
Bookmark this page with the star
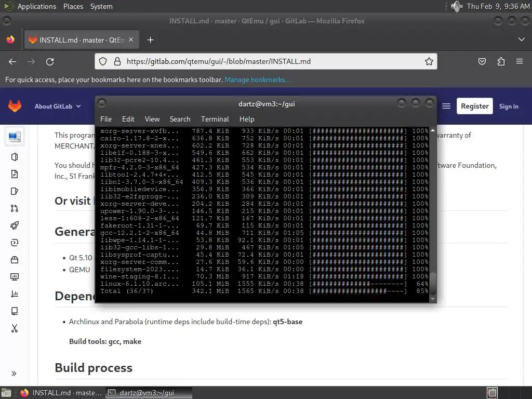tap(429, 61)
